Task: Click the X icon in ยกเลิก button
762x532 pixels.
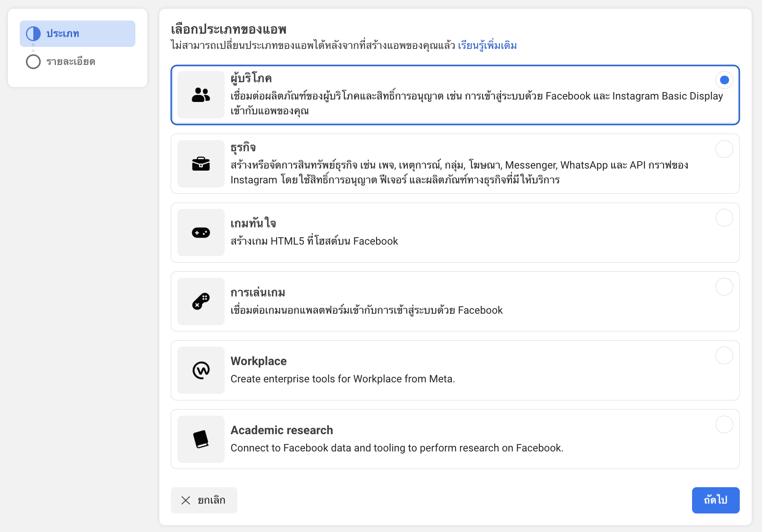Action: click(x=186, y=500)
